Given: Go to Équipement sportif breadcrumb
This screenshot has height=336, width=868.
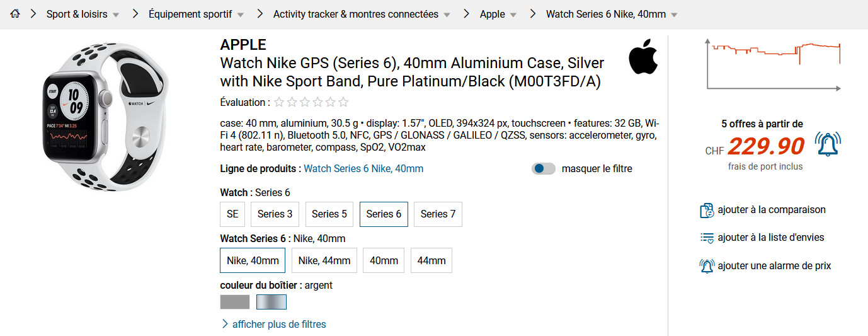Looking at the screenshot, I should [190, 14].
